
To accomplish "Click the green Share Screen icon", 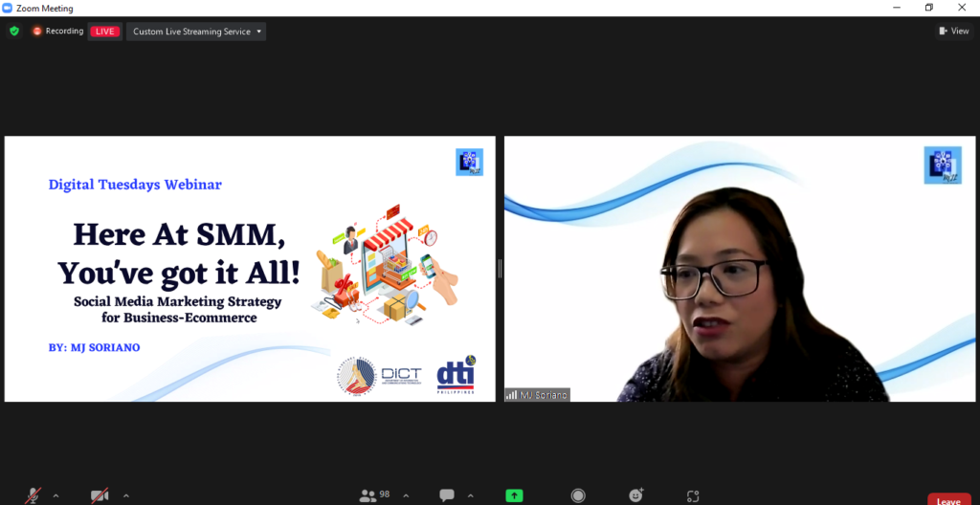I will click(x=515, y=495).
